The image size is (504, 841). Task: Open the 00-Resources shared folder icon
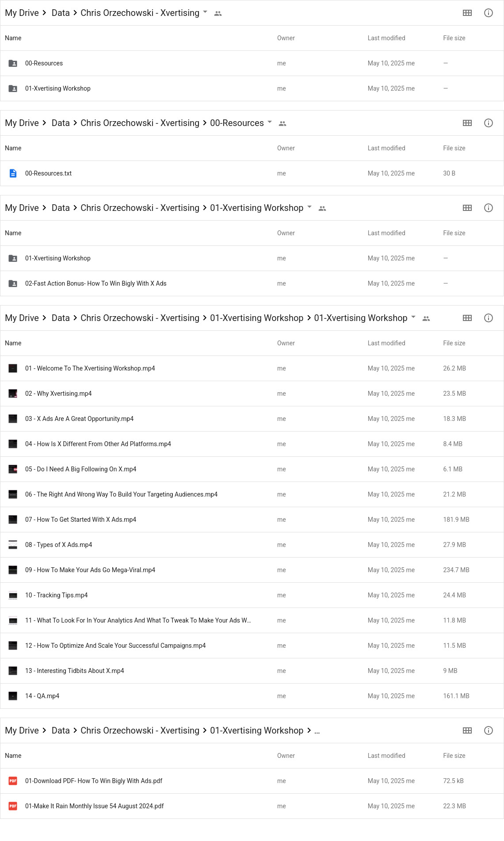pyautogui.click(x=13, y=63)
